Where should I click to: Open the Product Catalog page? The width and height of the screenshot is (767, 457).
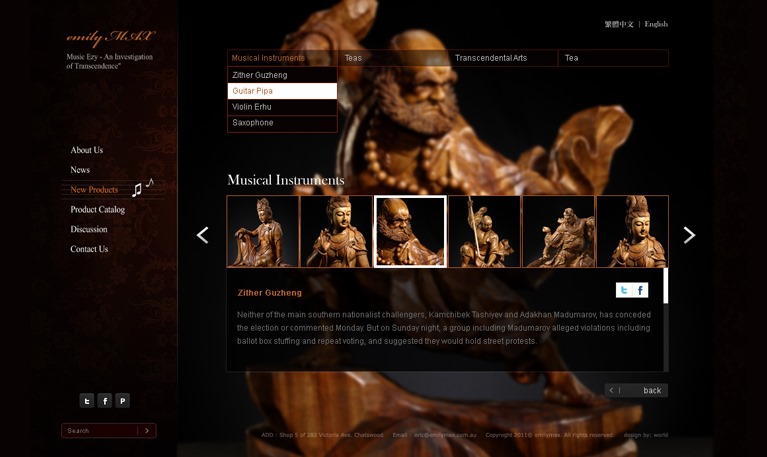pyautogui.click(x=97, y=209)
